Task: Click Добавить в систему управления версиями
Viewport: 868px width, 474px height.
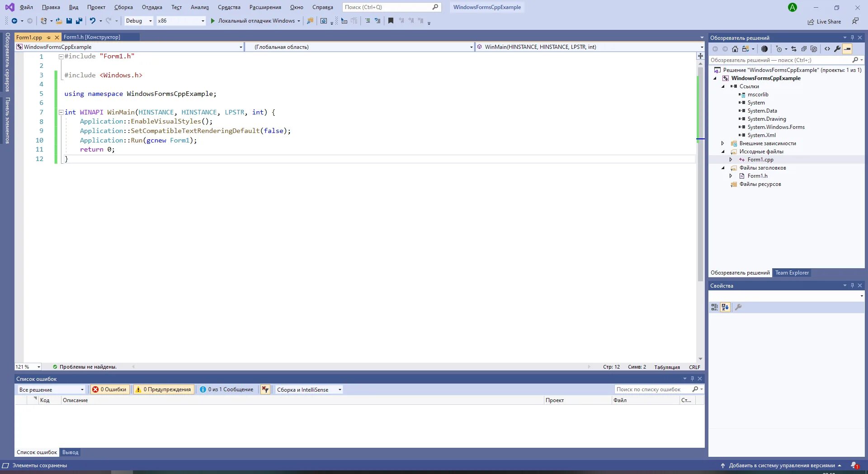Action: pyautogui.click(x=782, y=465)
